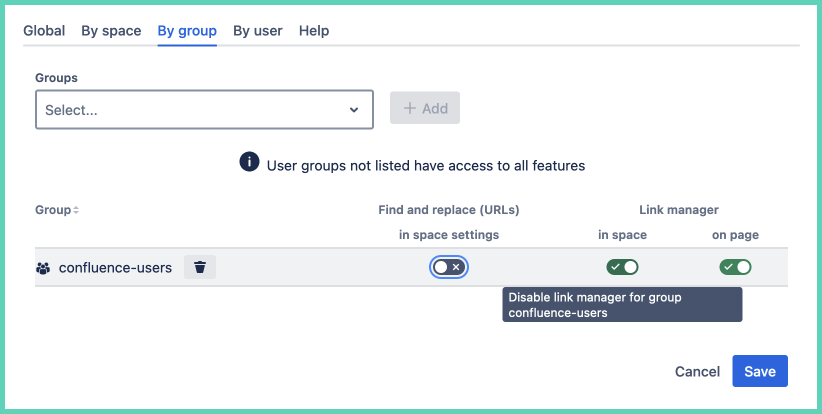Disable Link manager in space toggle
Viewport: 822px width, 414px height.
click(x=622, y=267)
